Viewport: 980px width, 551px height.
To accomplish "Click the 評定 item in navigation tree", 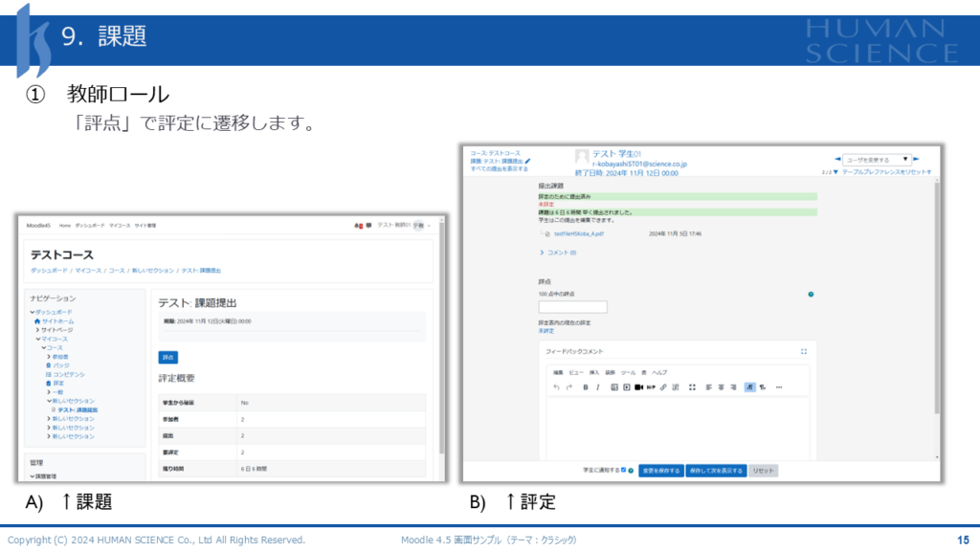I will (x=58, y=384).
